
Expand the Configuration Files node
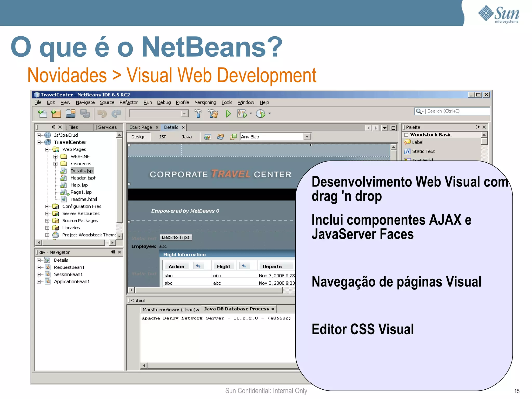tap(47, 207)
